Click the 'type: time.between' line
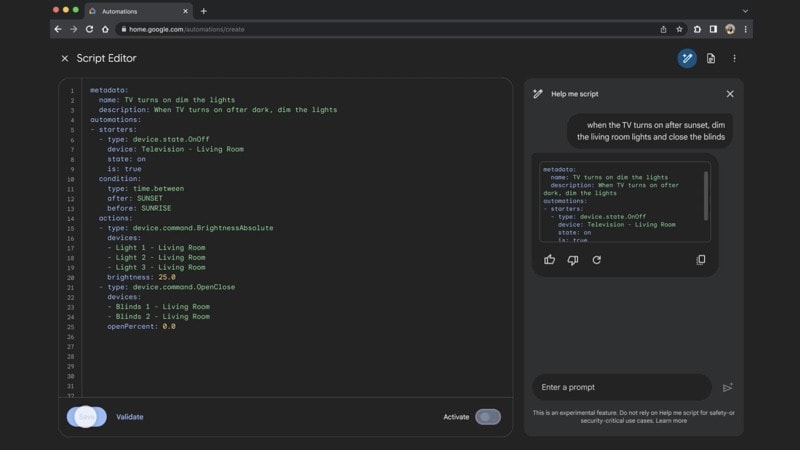The width and height of the screenshot is (800, 450). (x=145, y=189)
